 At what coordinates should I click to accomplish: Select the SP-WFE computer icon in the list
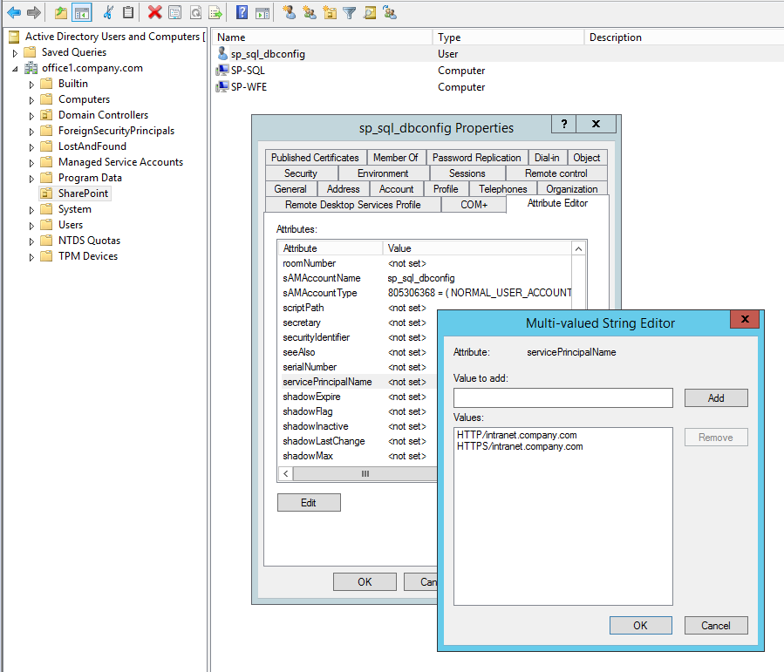coord(222,86)
